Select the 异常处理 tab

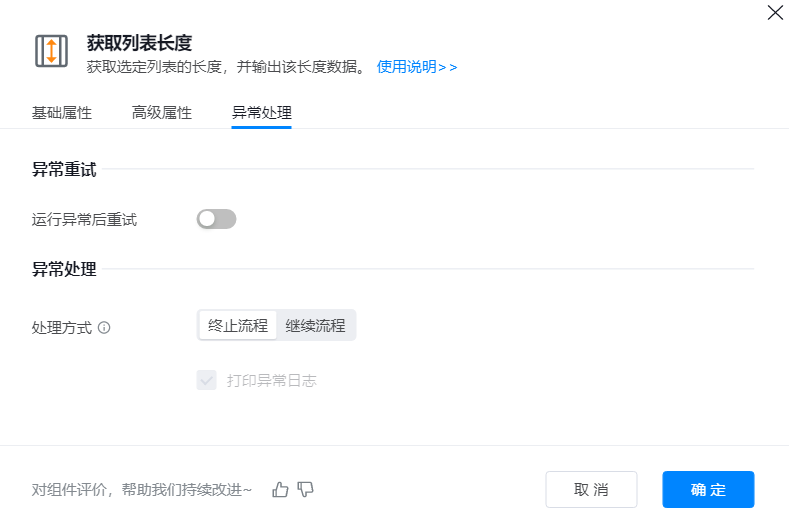261,113
